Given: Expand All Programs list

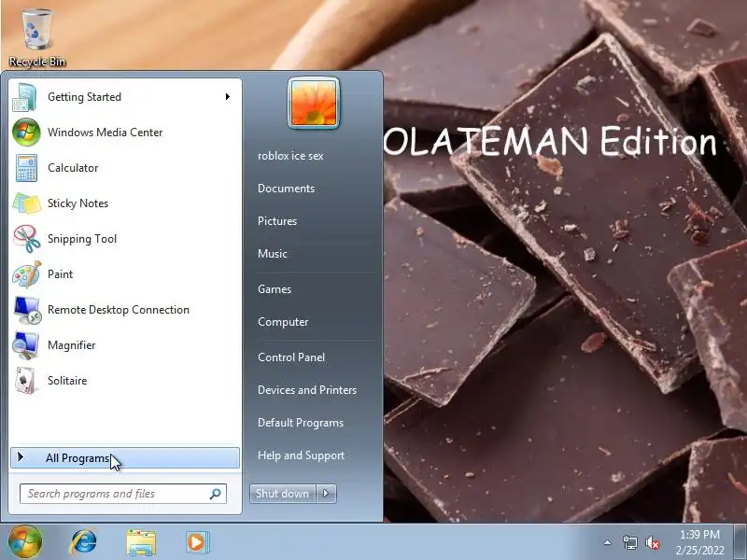Looking at the screenshot, I should coord(125,458).
